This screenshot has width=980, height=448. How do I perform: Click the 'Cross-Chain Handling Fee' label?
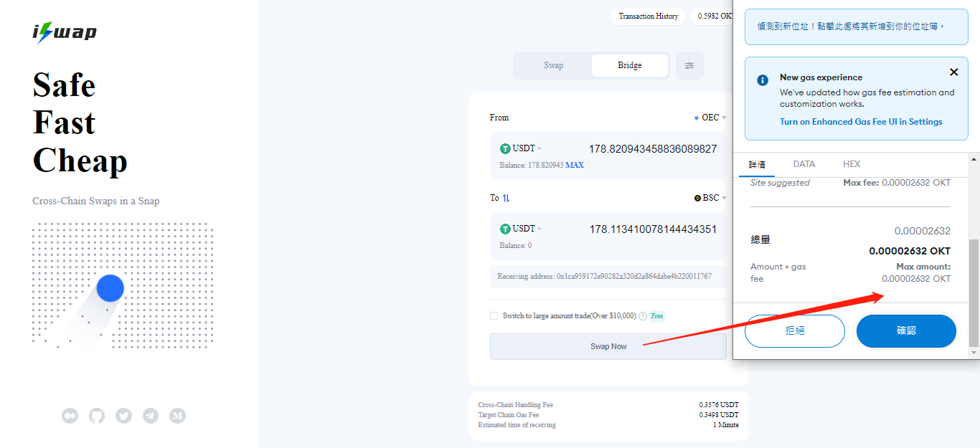[516, 405]
